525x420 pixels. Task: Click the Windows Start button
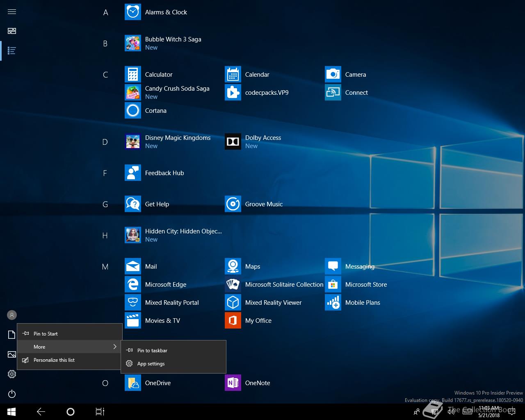click(11, 412)
